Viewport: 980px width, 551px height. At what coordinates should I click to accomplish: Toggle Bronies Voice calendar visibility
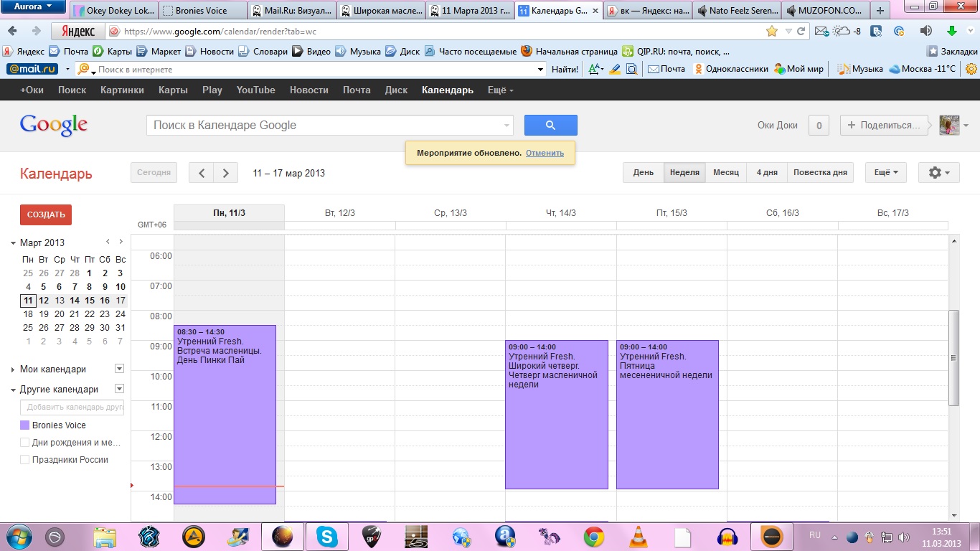[x=25, y=425]
